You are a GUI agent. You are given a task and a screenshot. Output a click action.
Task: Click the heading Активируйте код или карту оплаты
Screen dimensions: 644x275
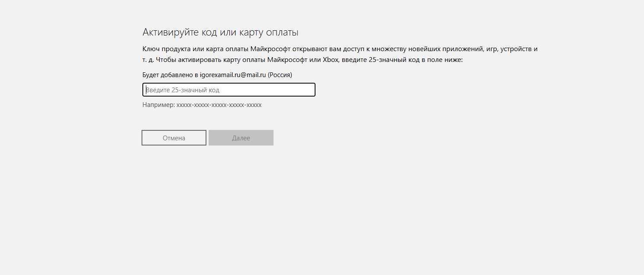(220, 32)
